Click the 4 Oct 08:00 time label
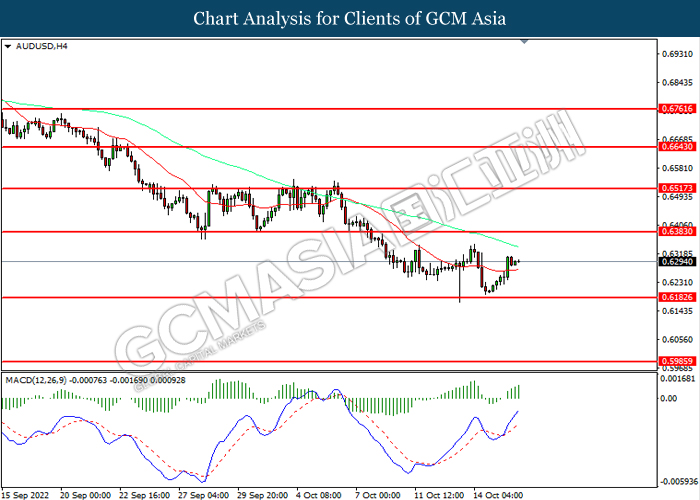The width and height of the screenshot is (700, 500). (x=319, y=495)
